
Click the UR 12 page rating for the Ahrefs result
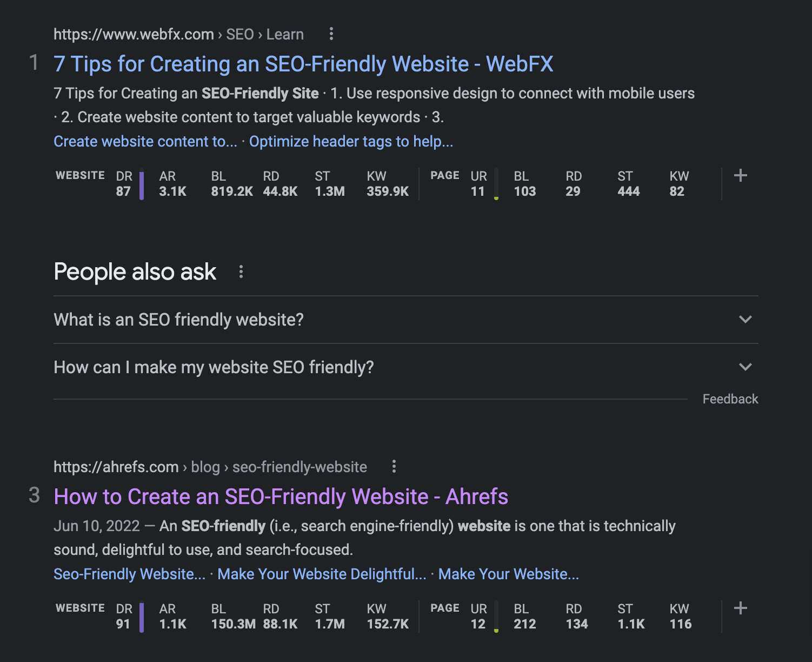coord(478,617)
